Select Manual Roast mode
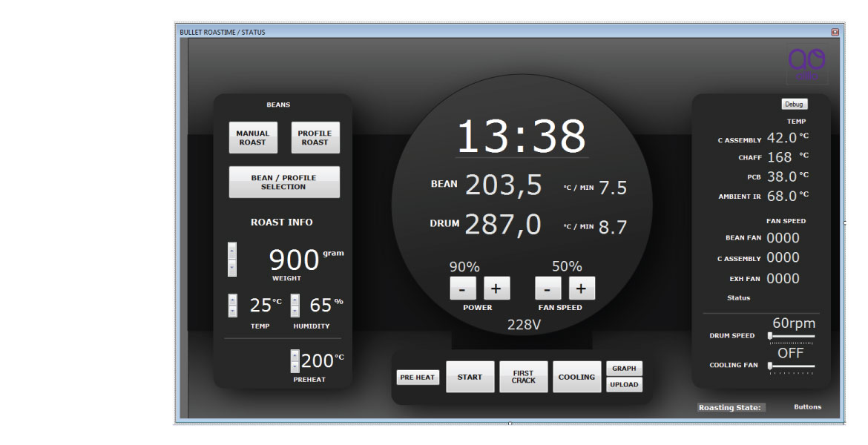The height and width of the screenshot is (445, 868). [253, 138]
